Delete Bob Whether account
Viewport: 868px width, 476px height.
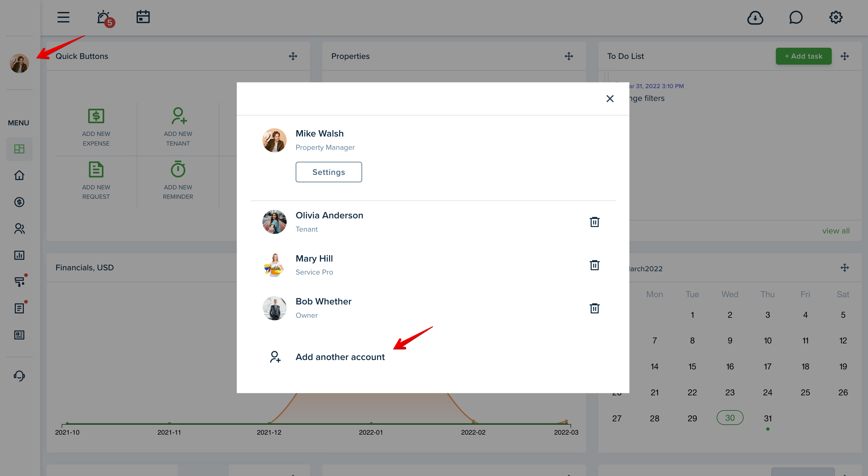point(594,308)
